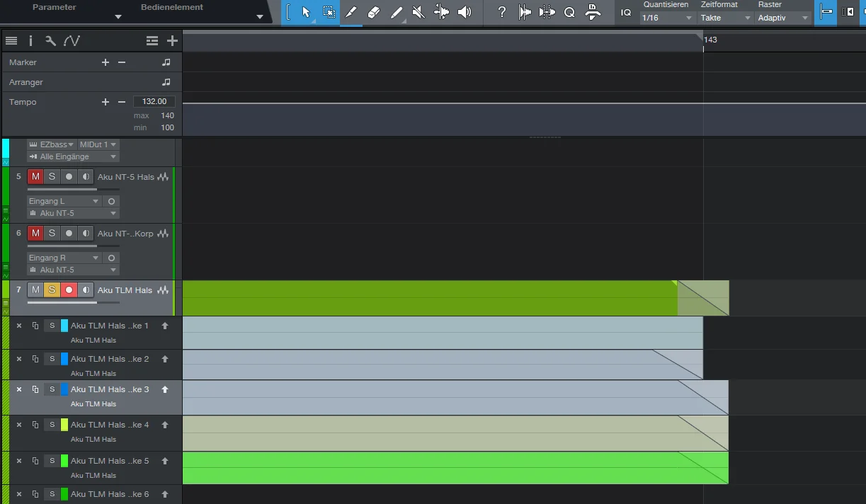Image resolution: width=866 pixels, height=504 pixels.
Task: Toggle input monitoring on track 5
Action: (86, 177)
